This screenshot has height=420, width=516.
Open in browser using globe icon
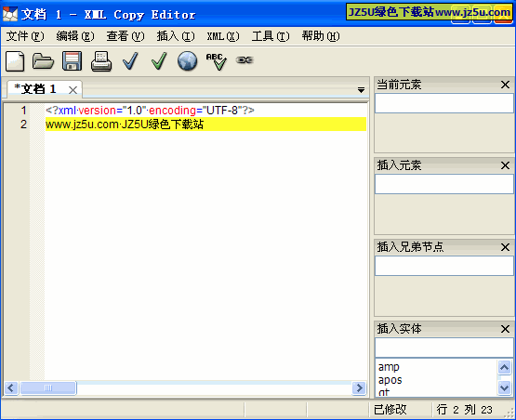pyautogui.click(x=187, y=61)
